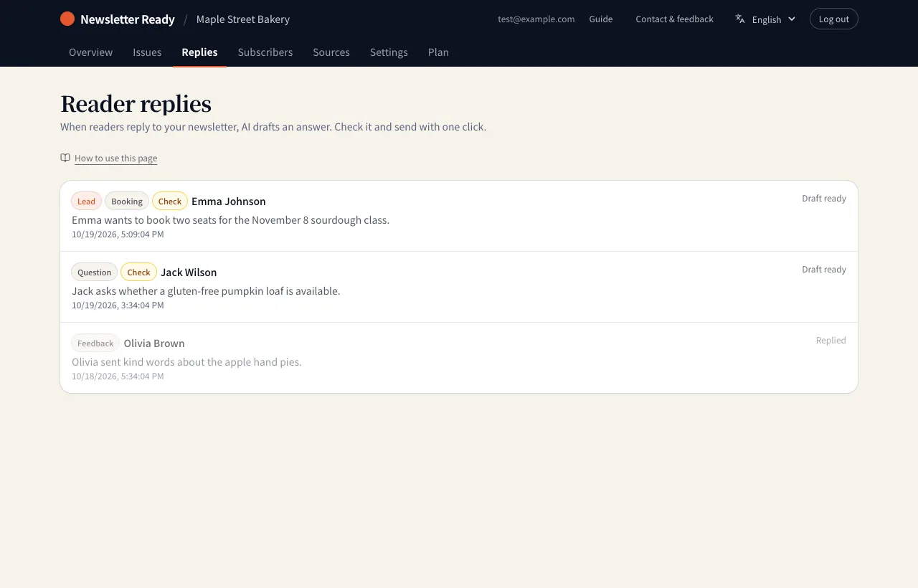This screenshot has width=918, height=588.
Task: Switch to the Issues tab
Action: [147, 52]
